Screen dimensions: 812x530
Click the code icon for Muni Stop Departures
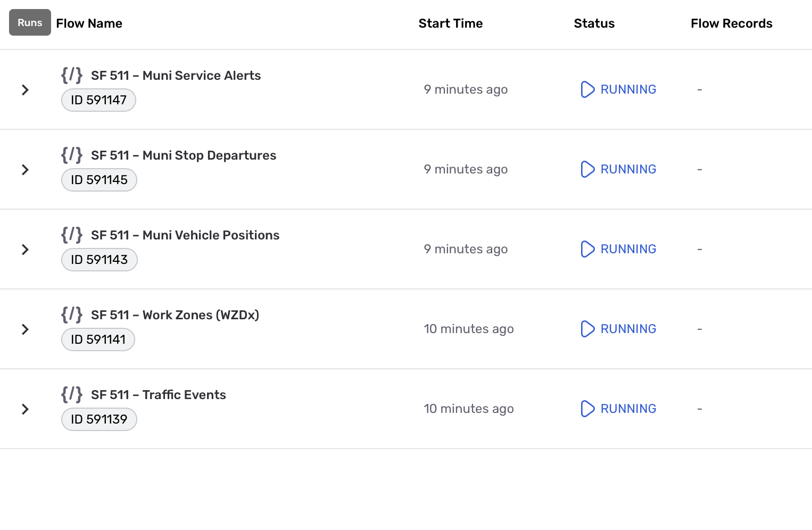(72, 155)
